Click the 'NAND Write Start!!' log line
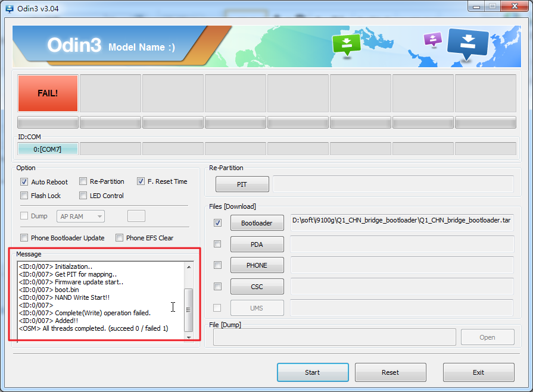 coord(64,297)
